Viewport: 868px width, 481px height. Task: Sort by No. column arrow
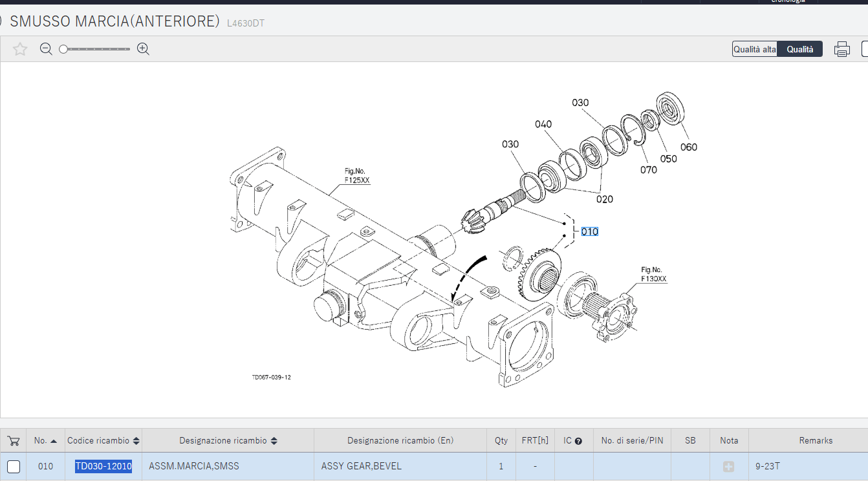pos(54,441)
